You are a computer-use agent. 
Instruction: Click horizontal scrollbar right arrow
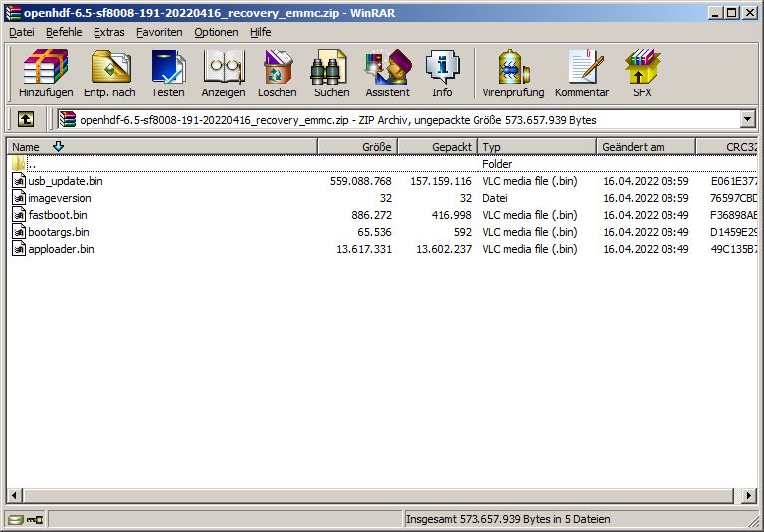pyautogui.click(x=749, y=496)
